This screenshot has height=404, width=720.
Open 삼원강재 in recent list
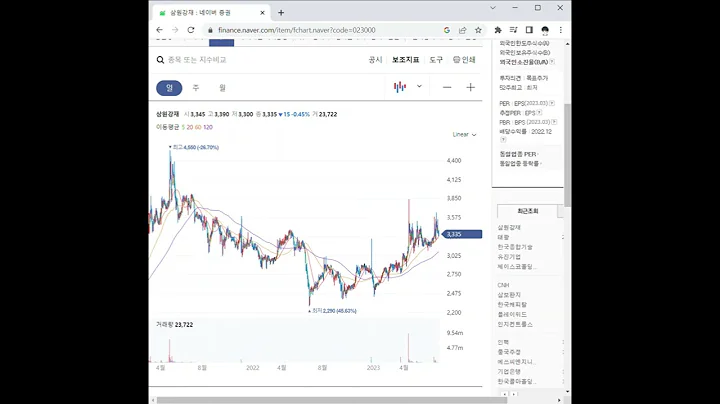[509, 228]
